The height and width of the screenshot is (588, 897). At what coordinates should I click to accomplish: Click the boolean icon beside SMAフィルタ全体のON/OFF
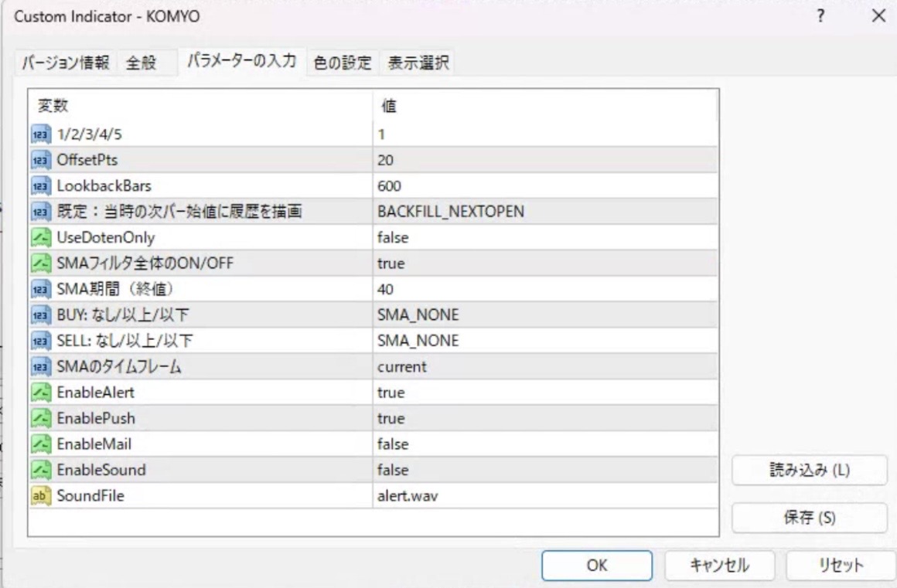(x=41, y=263)
